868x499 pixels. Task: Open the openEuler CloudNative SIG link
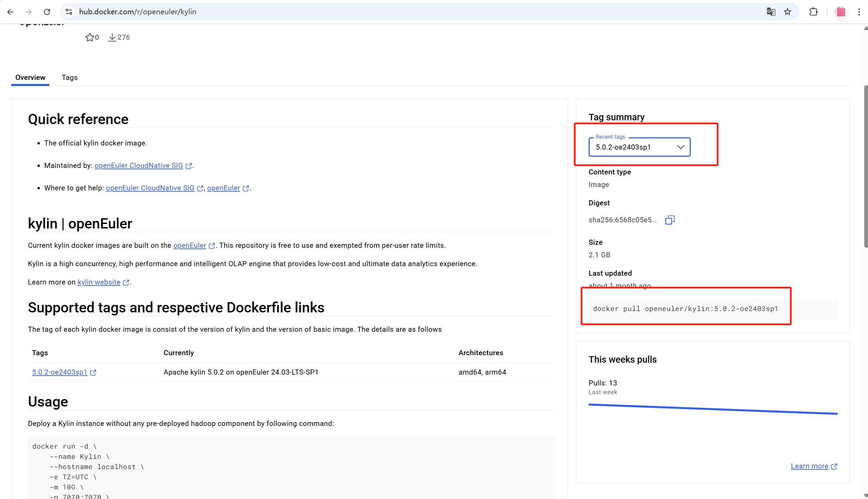click(x=138, y=165)
